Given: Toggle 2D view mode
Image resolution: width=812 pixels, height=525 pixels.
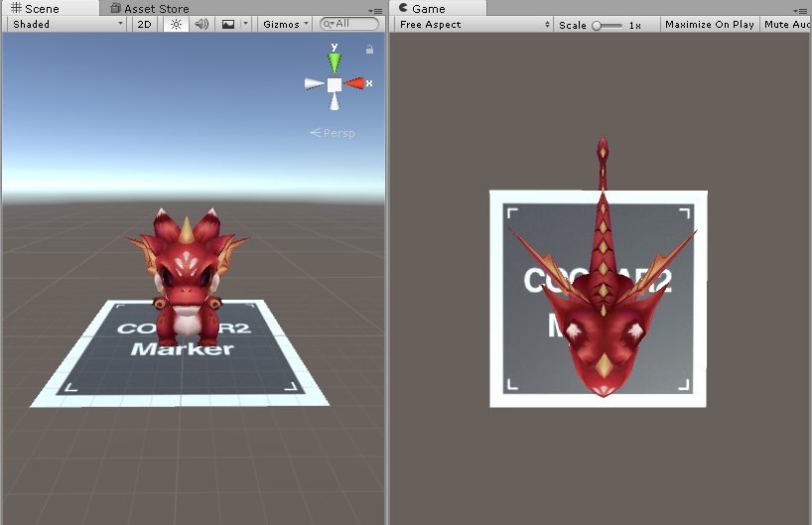Looking at the screenshot, I should coord(145,25).
